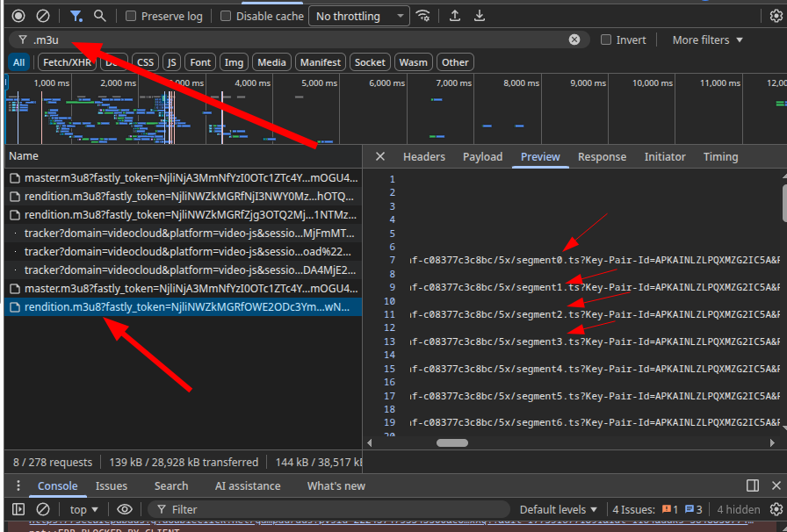
Task: Switch to the Headers tab
Action: (x=423, y=156)
